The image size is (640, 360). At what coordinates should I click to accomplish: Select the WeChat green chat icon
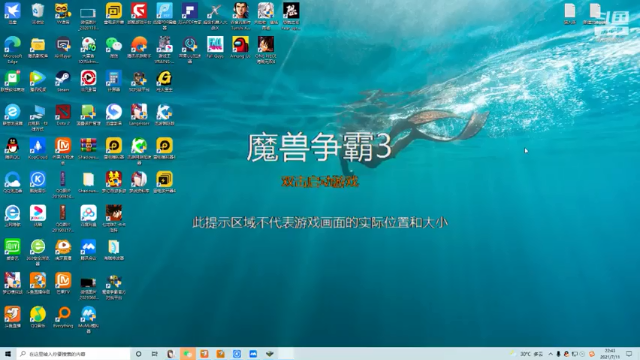click(113, 47)
